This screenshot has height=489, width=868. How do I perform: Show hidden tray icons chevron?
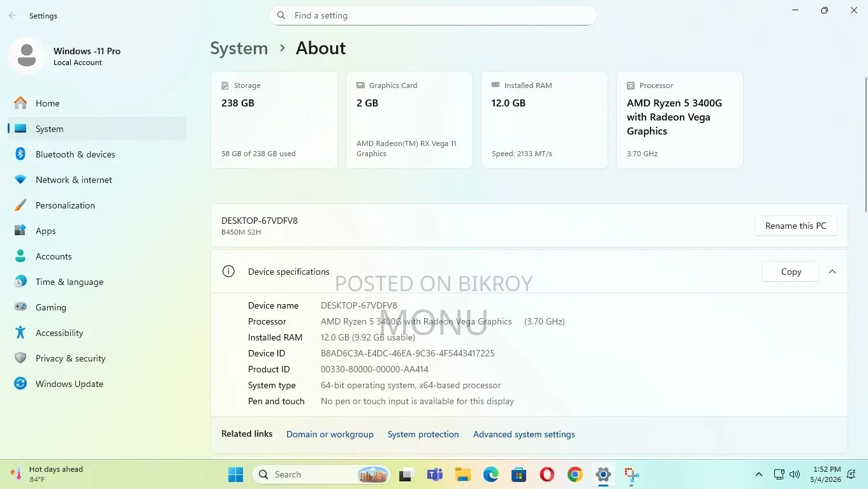[759, 474]
